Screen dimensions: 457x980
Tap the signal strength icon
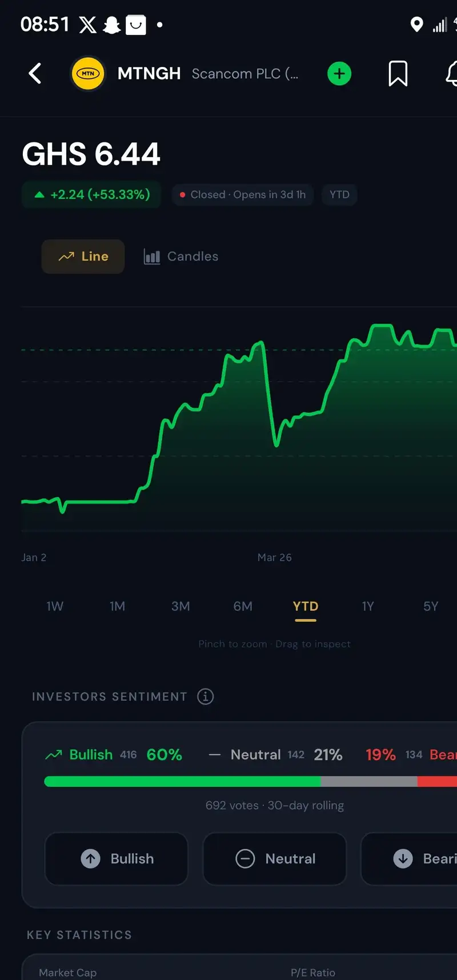(439, 25)
